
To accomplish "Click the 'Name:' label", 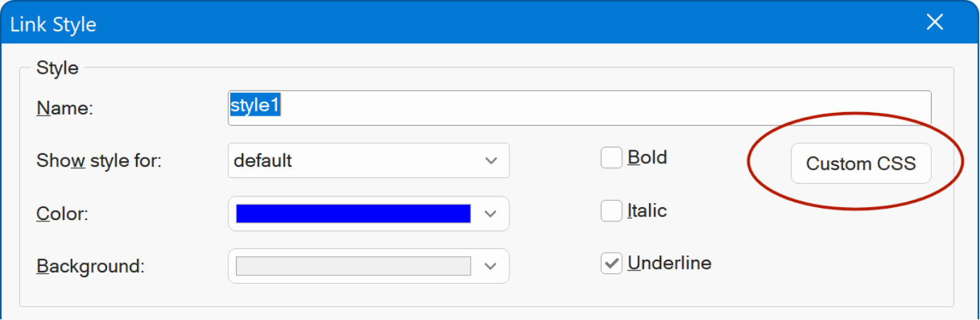I will point(64,109).
